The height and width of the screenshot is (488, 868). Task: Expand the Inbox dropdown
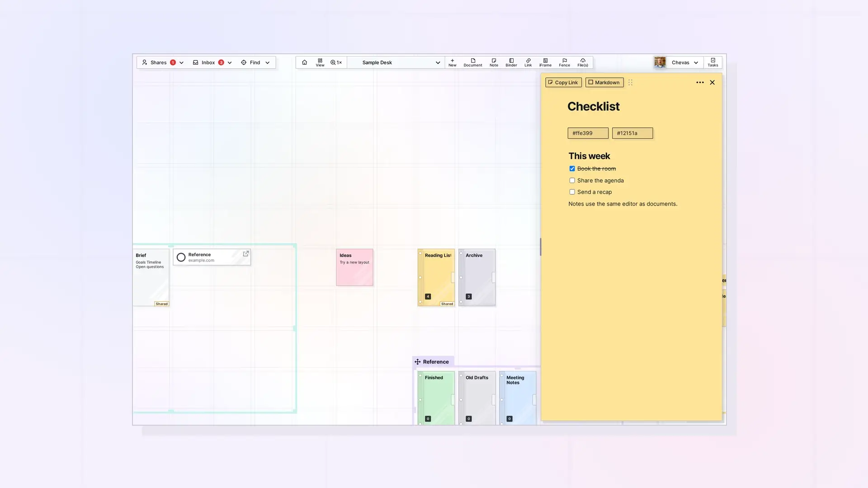[230, 63]
